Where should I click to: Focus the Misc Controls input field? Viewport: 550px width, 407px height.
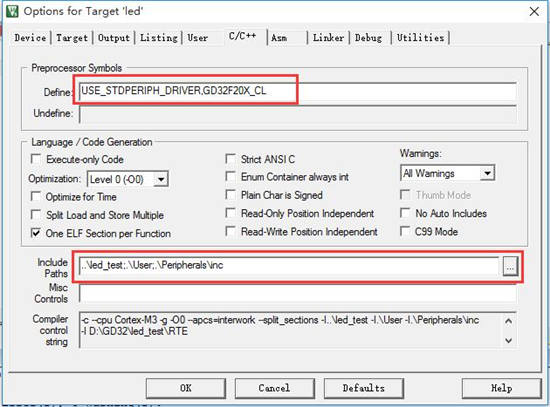coord(297,293)
